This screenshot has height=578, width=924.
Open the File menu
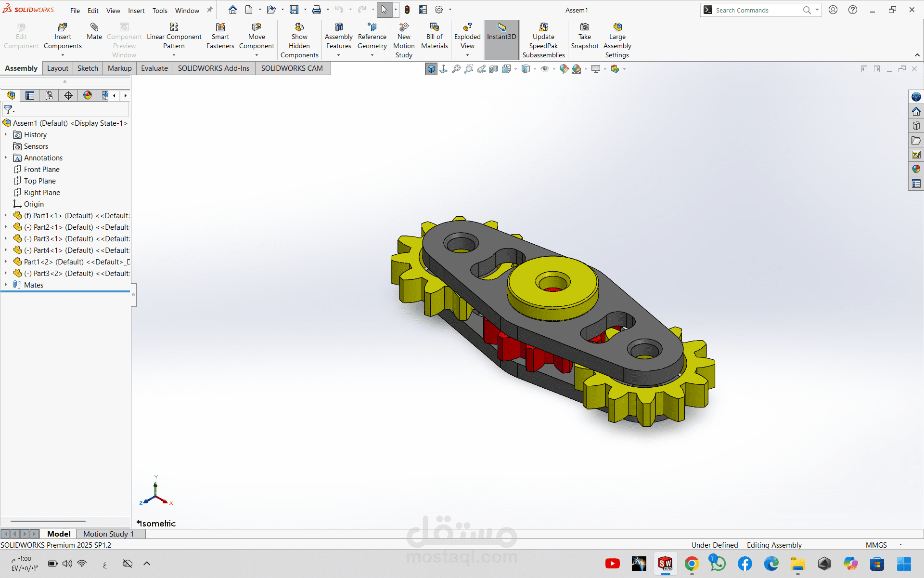(x=75, y=10)
